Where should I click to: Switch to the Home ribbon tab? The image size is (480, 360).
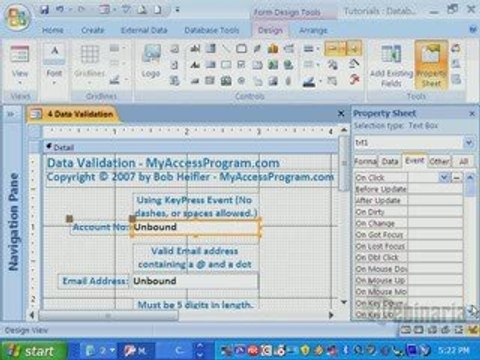click(53, 30)
